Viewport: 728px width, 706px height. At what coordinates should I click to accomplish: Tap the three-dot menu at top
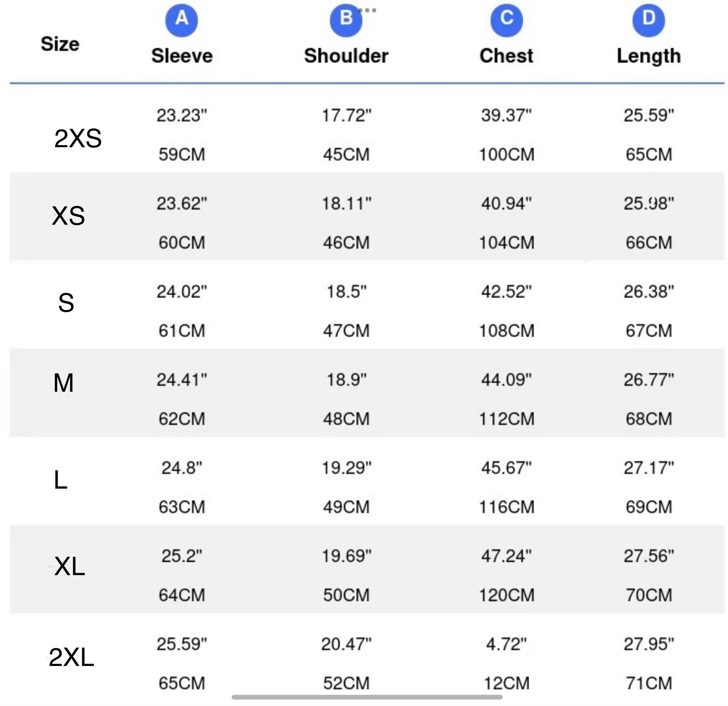(x=367, y=10)
